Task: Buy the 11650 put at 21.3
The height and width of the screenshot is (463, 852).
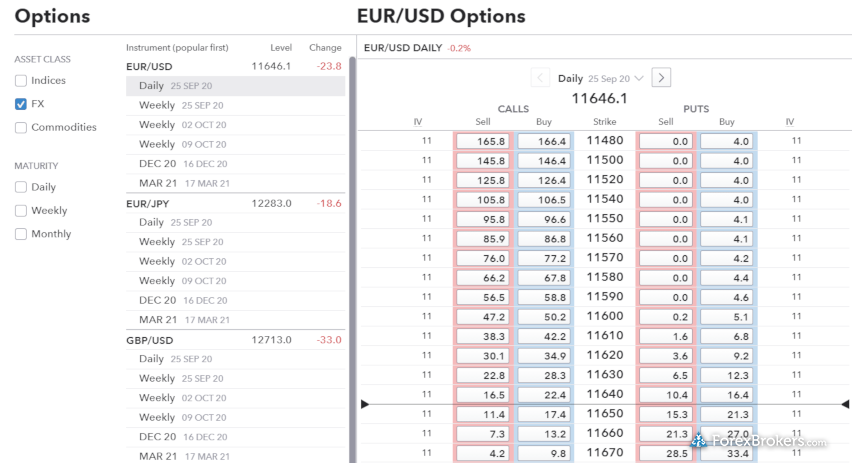Action: [x=726, y=415]
